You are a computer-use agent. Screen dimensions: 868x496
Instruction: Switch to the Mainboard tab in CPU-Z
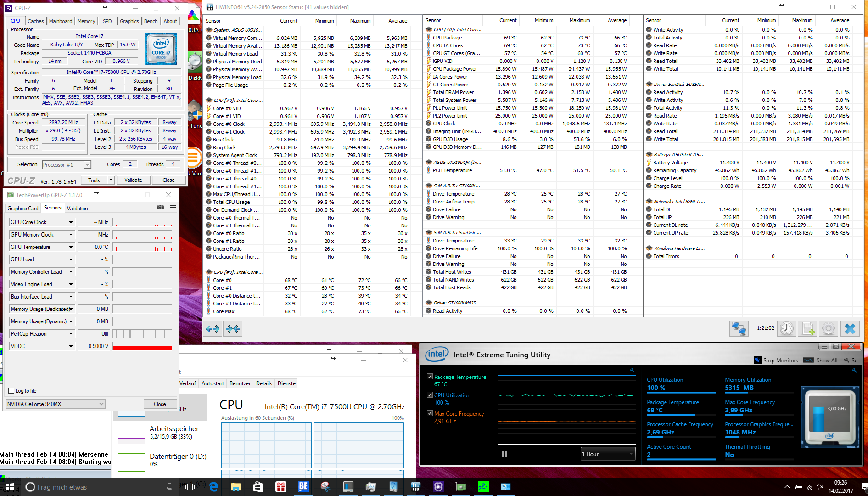tap(61, 21)
